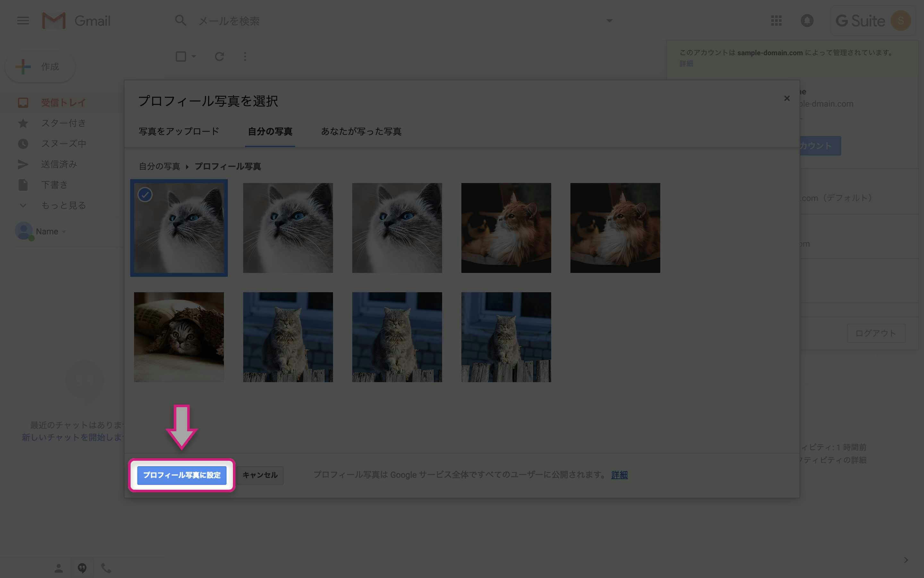Toggle the select-all mail checkbox

click(x=181, y=57)
